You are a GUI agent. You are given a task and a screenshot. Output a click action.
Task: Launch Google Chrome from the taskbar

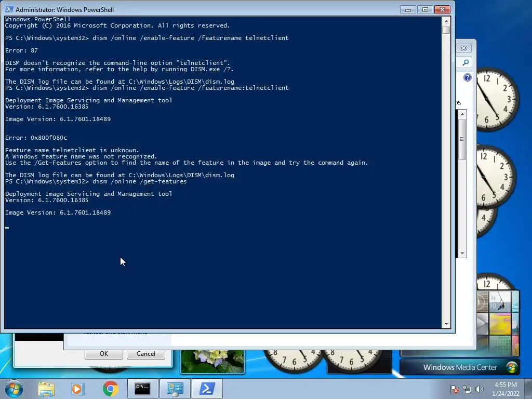point(111,389)
